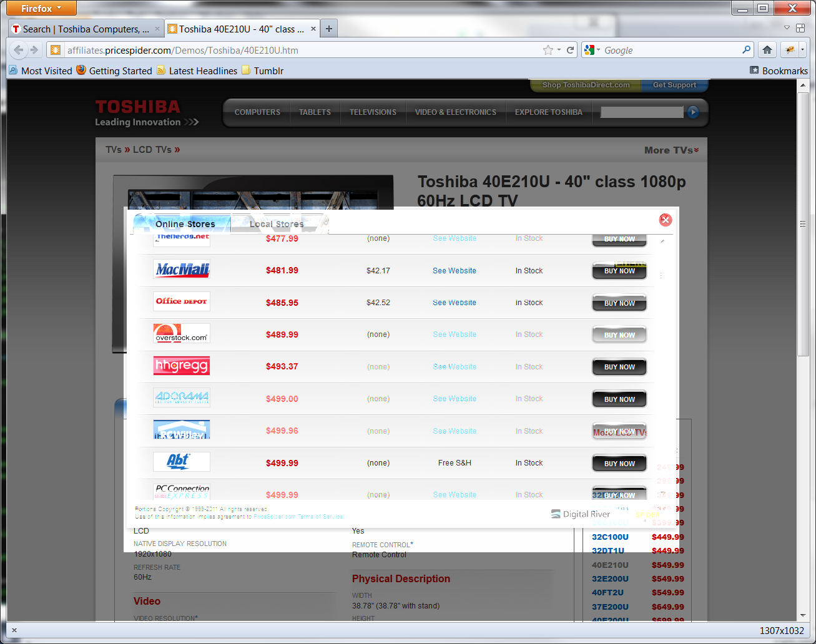Image resolution: width=816 pixels, height=644 pixels.
Task: Click the site identity icon in the address bar
Action: click(56, 50)
